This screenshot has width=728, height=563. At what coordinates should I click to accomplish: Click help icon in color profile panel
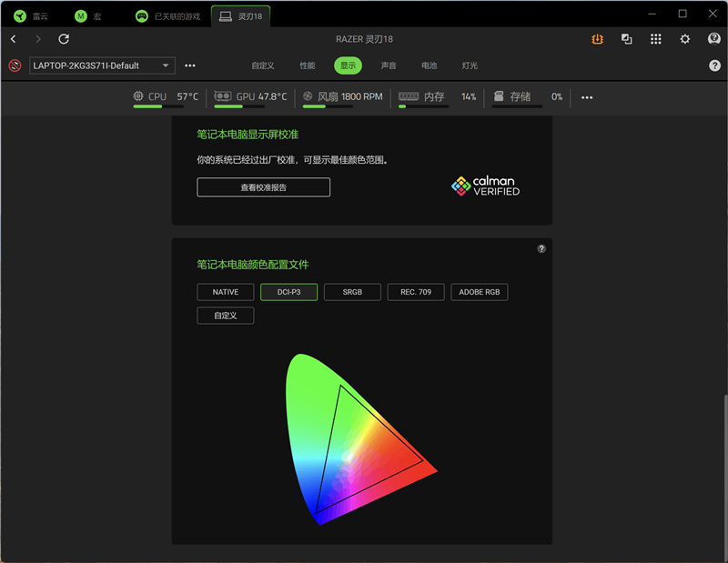click(x=541, y=248)
